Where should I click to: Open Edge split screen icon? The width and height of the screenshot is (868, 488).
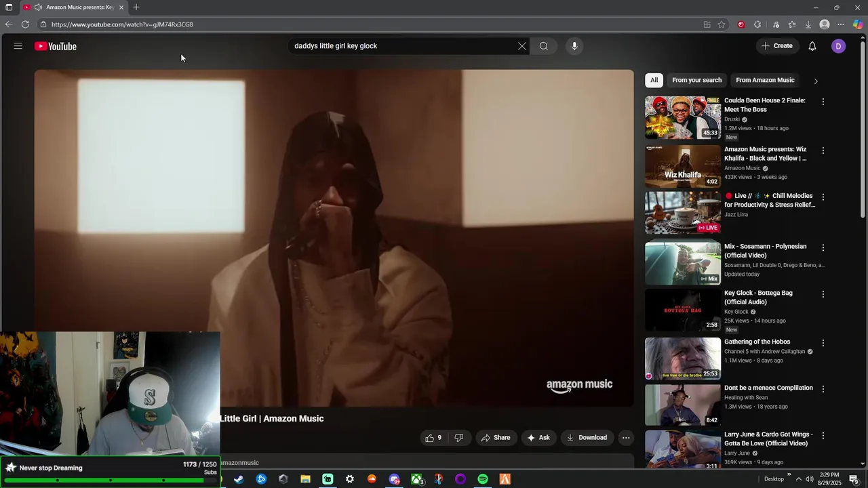(x=707, y=24)
